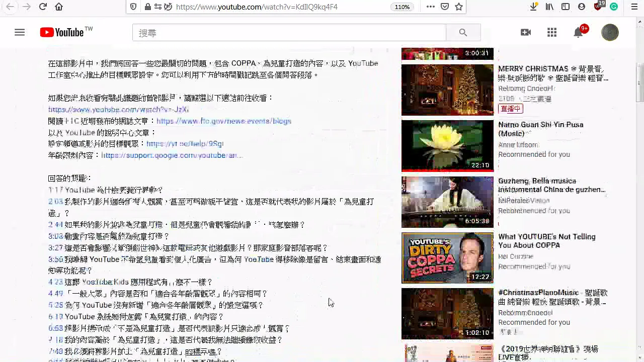This screenshot has width=644, height=362.
Task: Open the 3:00:31 video thumbnail
Action: pyautogui.click(x=447, y=54)
